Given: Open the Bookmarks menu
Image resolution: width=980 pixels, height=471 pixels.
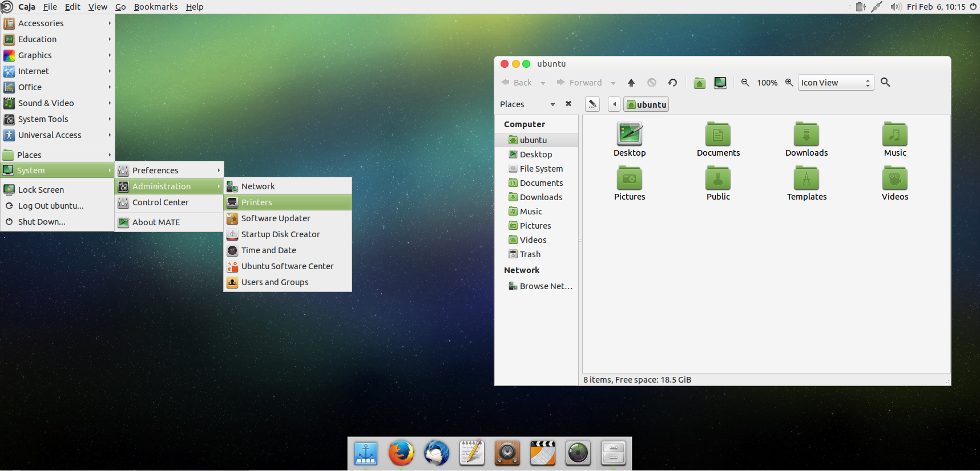Looking at the screenshot, I should (x=156, y=7).
